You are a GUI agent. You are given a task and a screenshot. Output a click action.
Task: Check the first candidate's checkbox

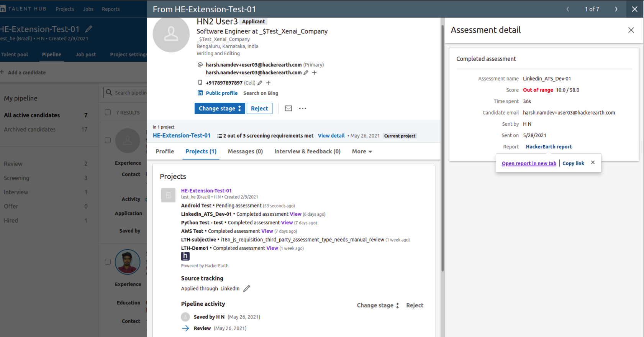tap(108, 140)
